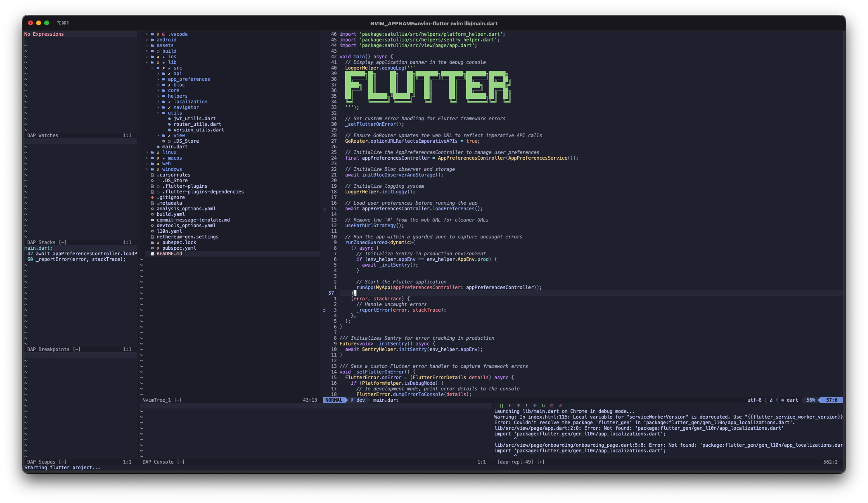This screenshot has height=503, width=868.
Task: Collapse the lib folder chevron
Action: click(x=147, y=62)
